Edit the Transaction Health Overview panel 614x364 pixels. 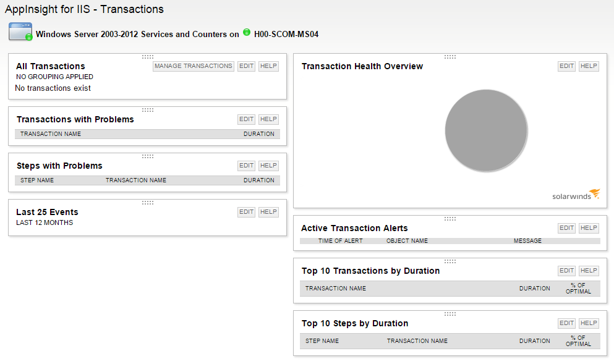coord(566,66)
